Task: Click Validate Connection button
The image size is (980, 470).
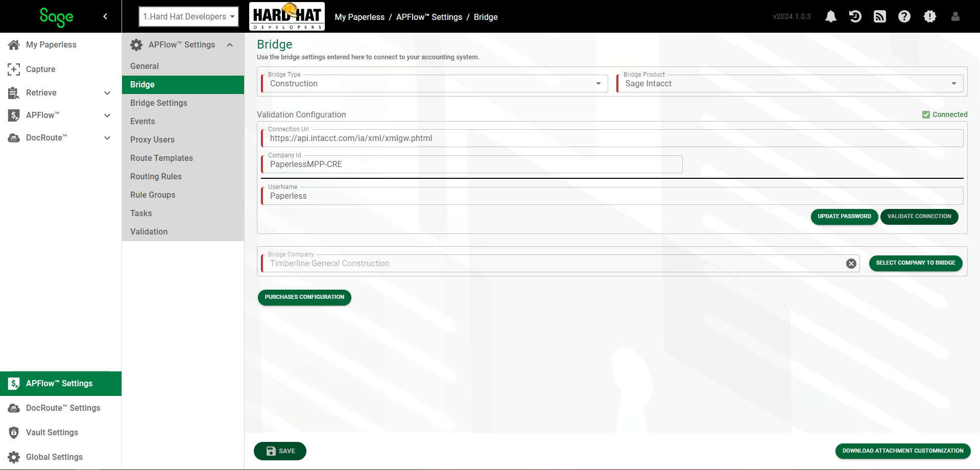Action: 919,217
